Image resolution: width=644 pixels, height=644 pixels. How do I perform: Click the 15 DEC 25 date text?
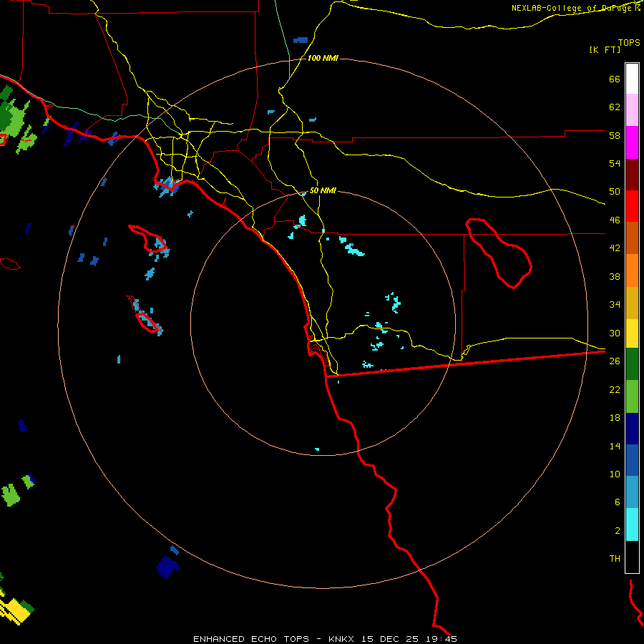[x=390, y=639]
